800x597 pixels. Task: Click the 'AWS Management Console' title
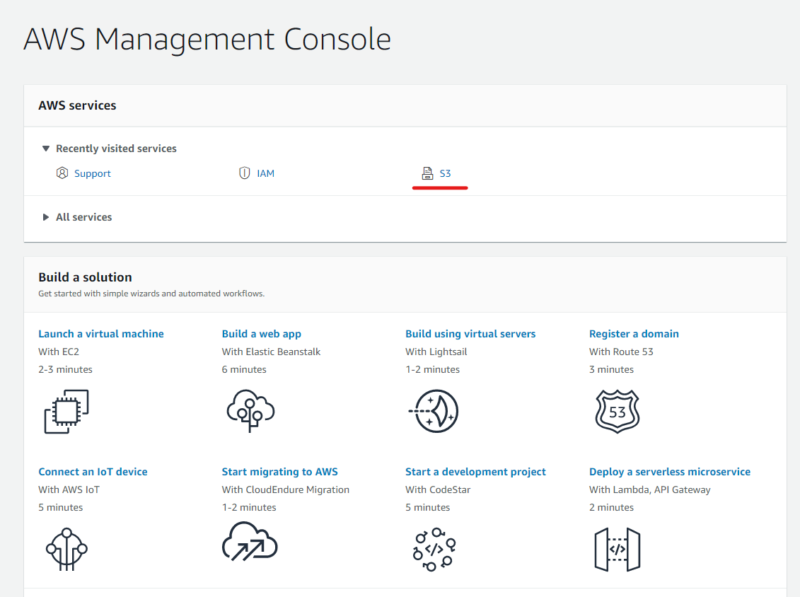tap(207, 40)
